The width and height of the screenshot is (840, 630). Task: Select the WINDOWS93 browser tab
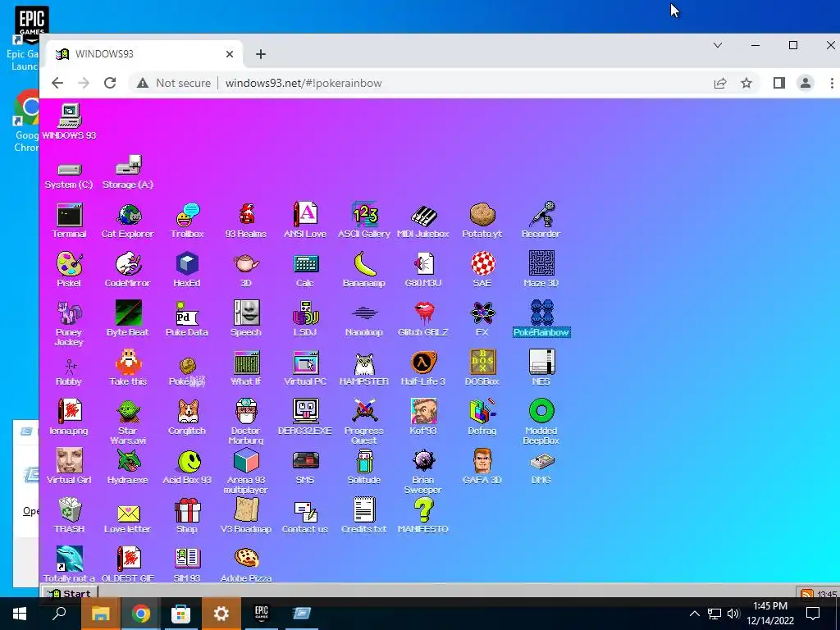[144, 54]
